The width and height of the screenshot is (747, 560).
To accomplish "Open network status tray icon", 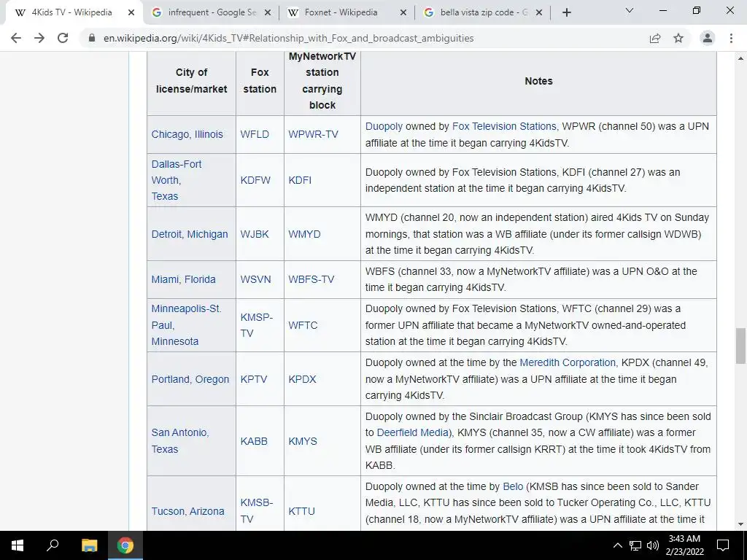I will click(635, 545).
